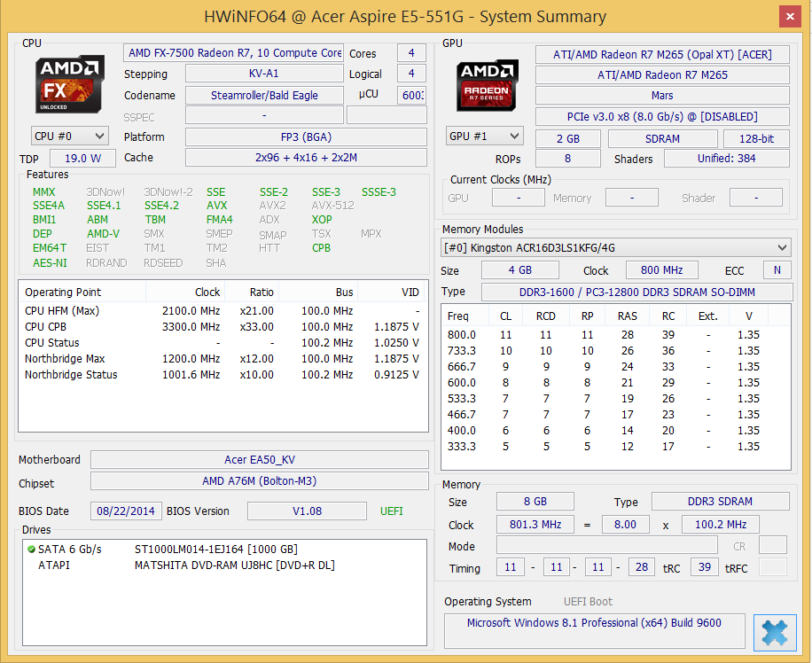This screenshot has height=663, width=812.
Task: Click the CPB feature label
Action: (x=321, y=248)
